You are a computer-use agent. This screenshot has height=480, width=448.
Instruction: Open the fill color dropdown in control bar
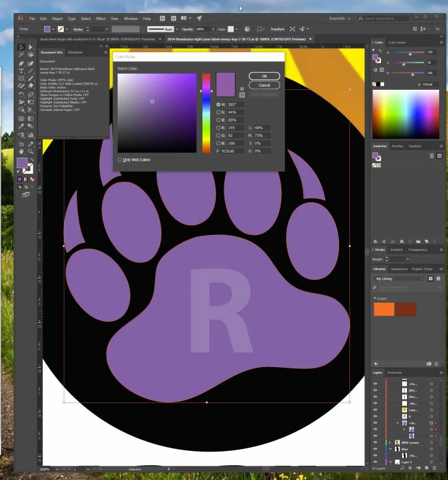point(53,29)
